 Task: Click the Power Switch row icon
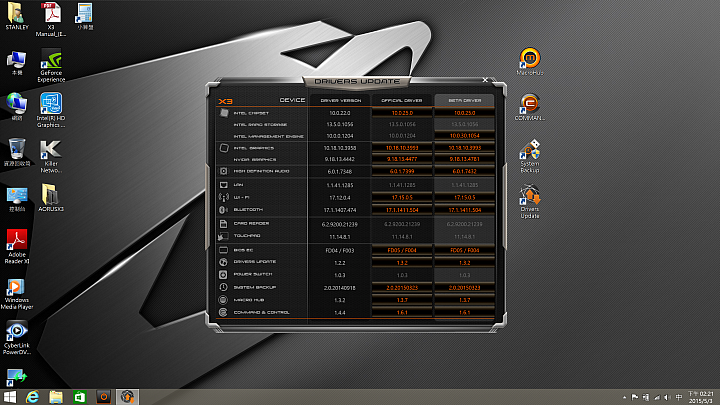(224, 275)
